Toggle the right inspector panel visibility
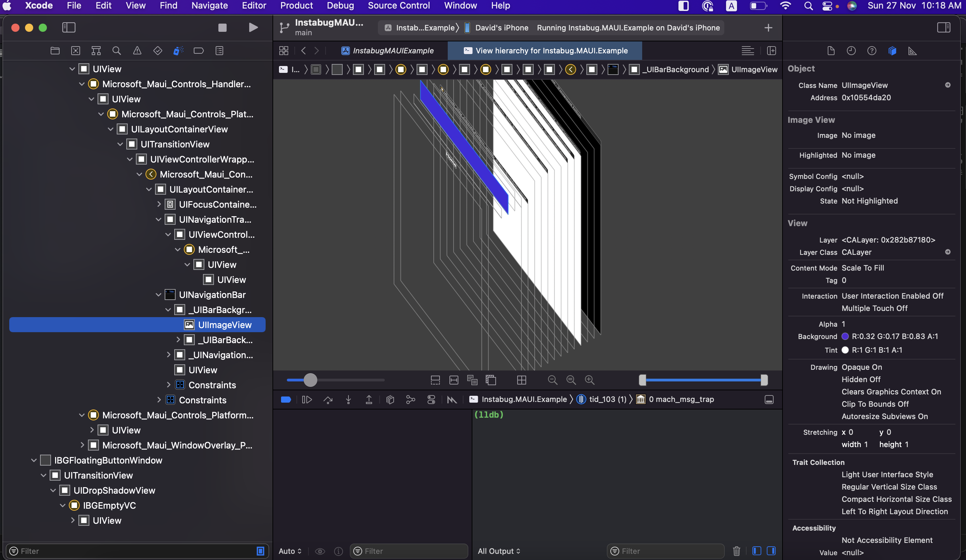 pos(943,28)
